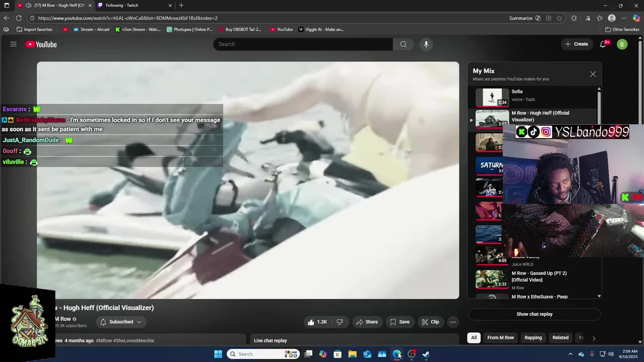Screen dimensions: 644x362
Task: Click the #MRow hashtag link
Action: (x=104, y=341)
